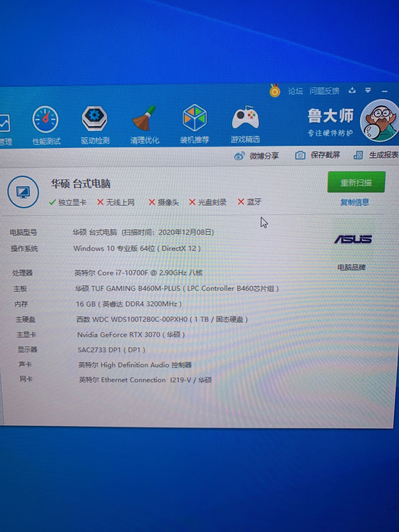Click the 16 GB DDR4 3200MHz memory value
This screenshot has width=399, height=532.
pos(129,304)
